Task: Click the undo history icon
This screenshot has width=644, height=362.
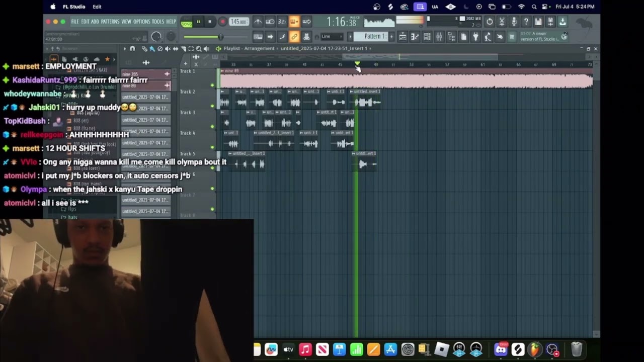Action: [490, 22]
